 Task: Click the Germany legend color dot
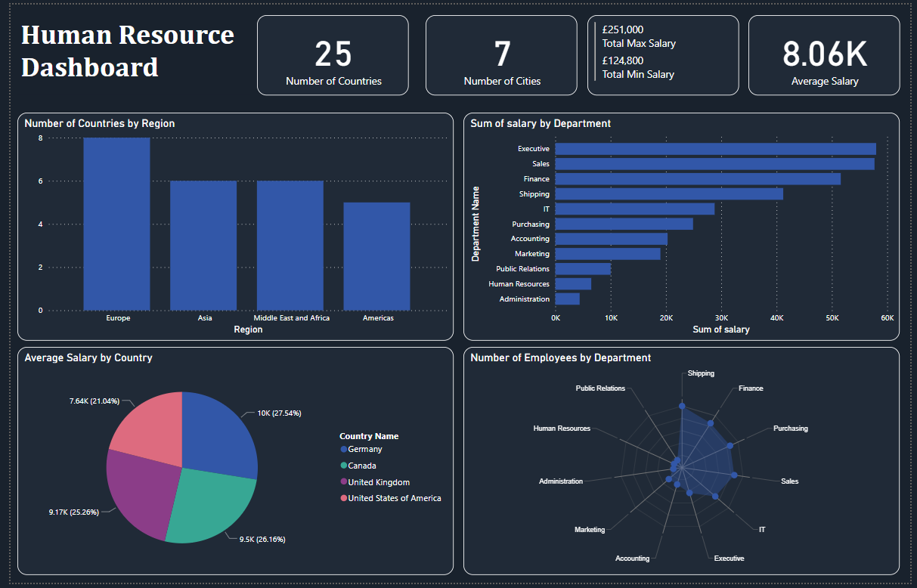point(344,450)
